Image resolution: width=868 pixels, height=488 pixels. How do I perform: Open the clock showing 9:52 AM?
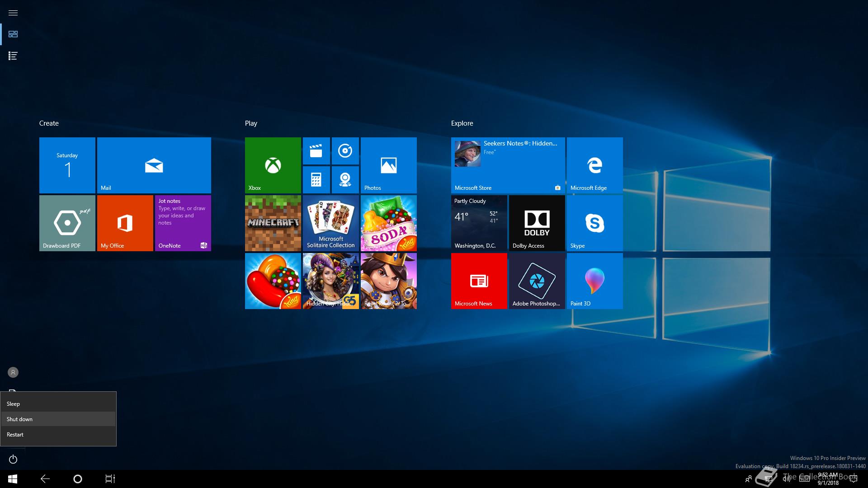coord(828,479)
